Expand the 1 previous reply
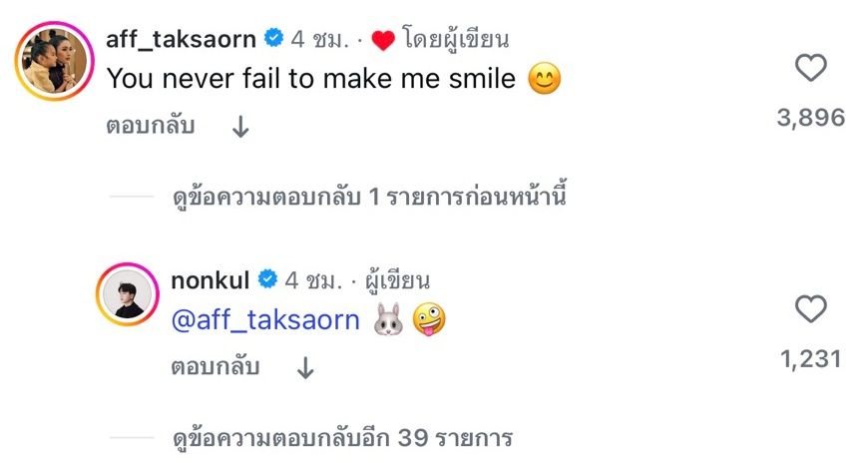The height and width of the screenshot is (473, 868). click(368, 198)
